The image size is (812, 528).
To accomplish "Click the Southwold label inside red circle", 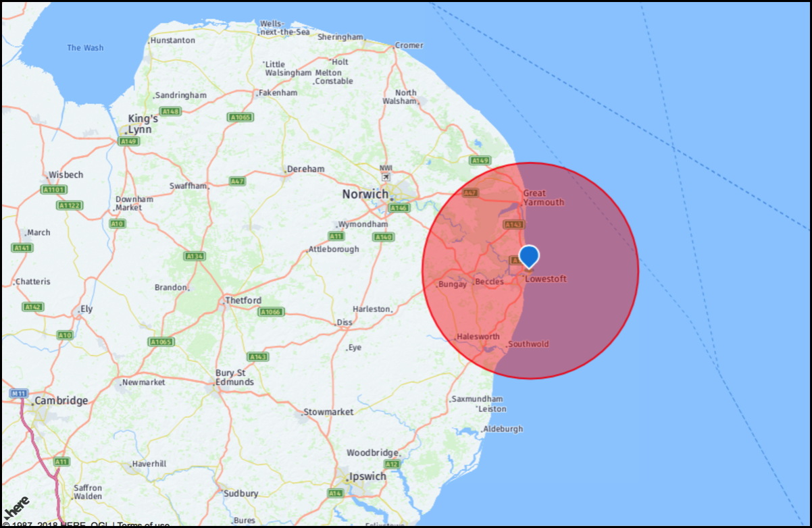I will click(x=528, y=344).
